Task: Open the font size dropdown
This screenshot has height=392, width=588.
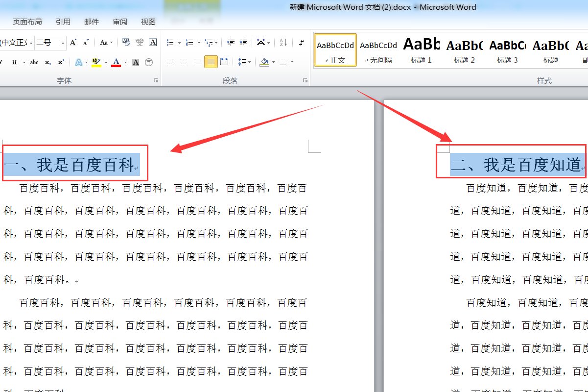Action: (x=63, y=43)
